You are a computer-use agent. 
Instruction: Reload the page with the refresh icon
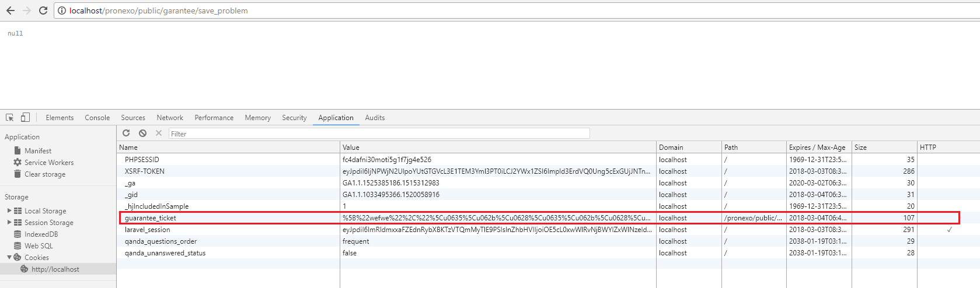[x=43, y=10]
